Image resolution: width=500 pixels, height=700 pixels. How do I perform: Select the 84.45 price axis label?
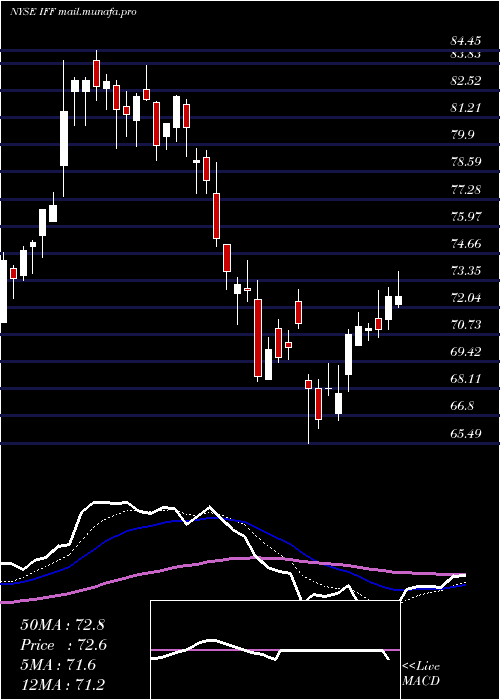coord(465,42)
